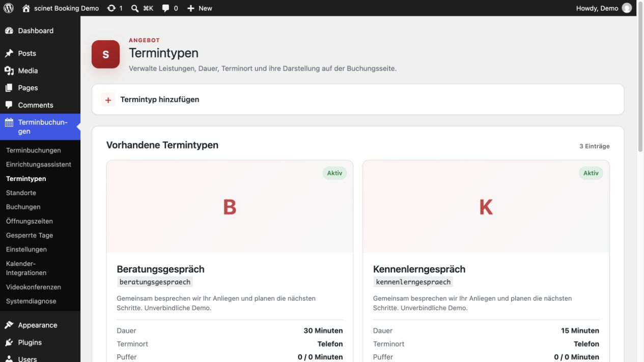Open Videokonferenzen submenu item

pyautogui.click(x=34, y=287)
